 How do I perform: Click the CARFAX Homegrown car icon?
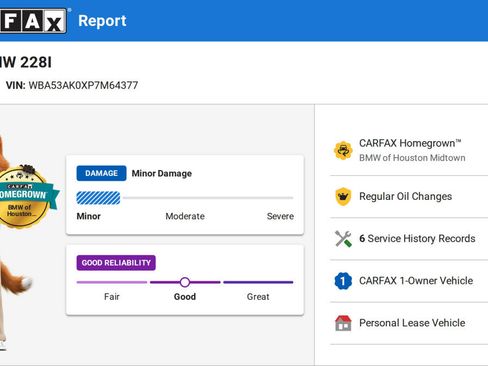pos(343,151)
